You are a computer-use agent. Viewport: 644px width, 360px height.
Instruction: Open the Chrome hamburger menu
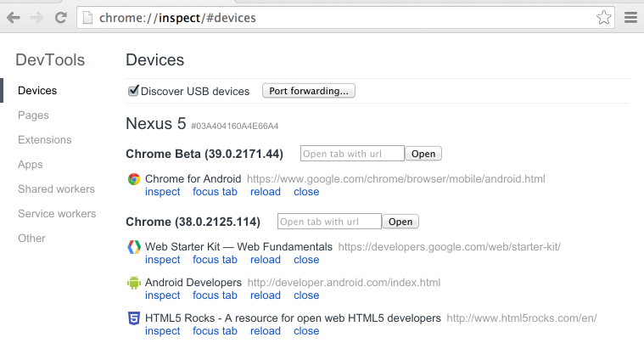630,17
